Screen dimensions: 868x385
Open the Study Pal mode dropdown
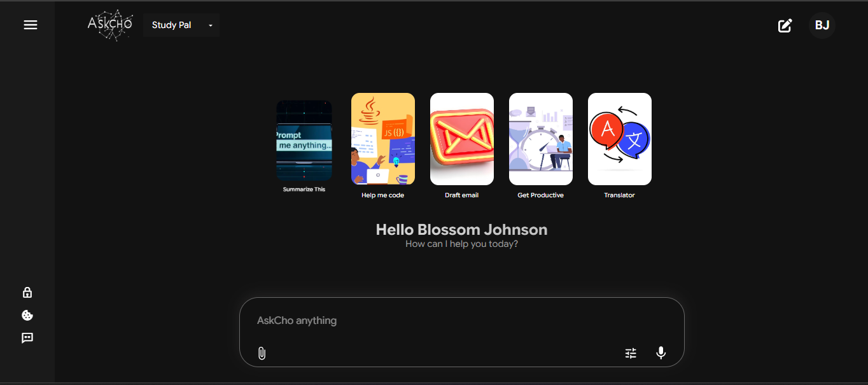(172, 25)
